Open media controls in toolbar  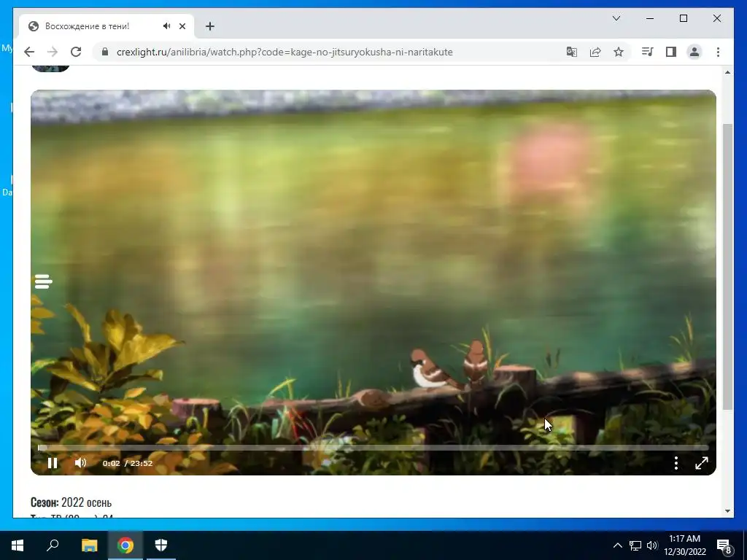648,52
